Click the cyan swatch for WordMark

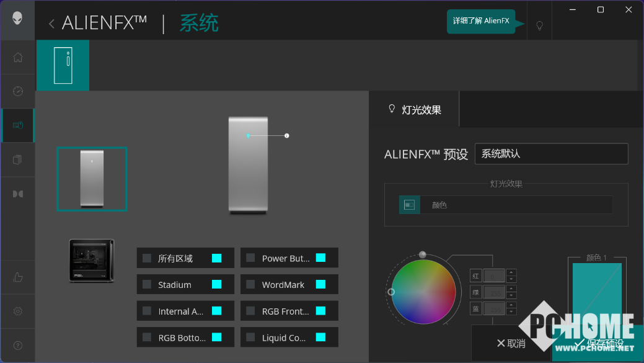tap(321, 284)
